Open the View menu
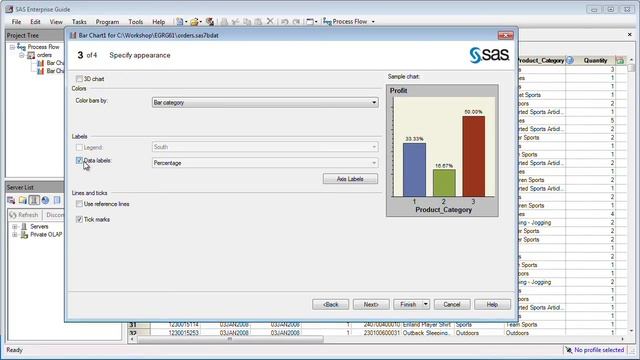The image size is (640, 360). (x=56, y=22)
